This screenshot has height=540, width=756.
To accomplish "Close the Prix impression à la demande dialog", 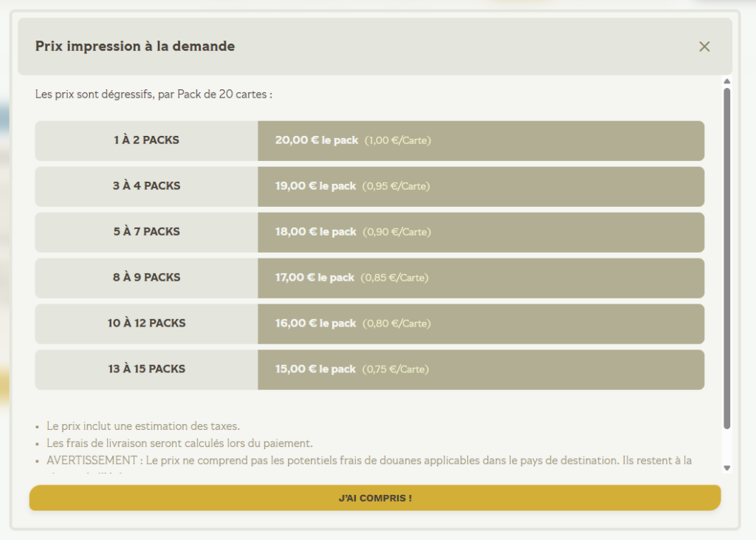I will pyautogui.click(x=704, y=47).
